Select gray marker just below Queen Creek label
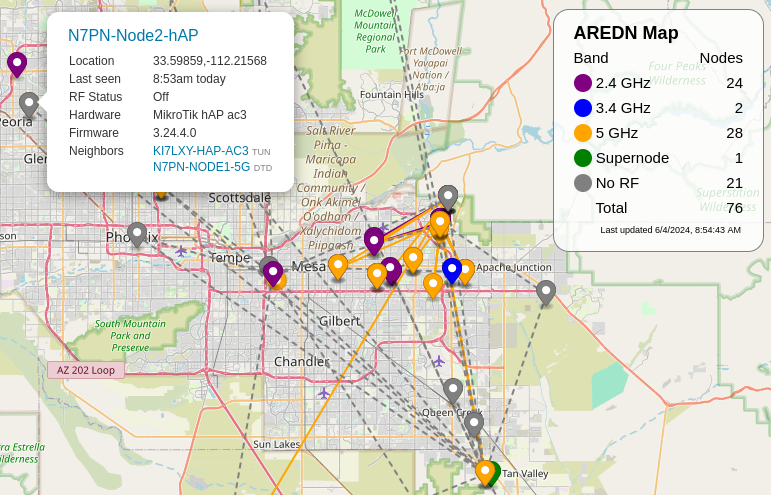 point(474,424)
